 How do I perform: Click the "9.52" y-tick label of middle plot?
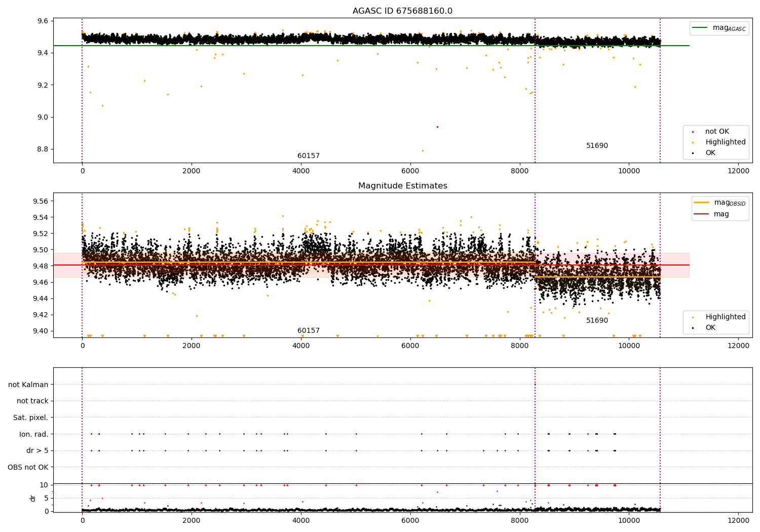tap(41, 234)
